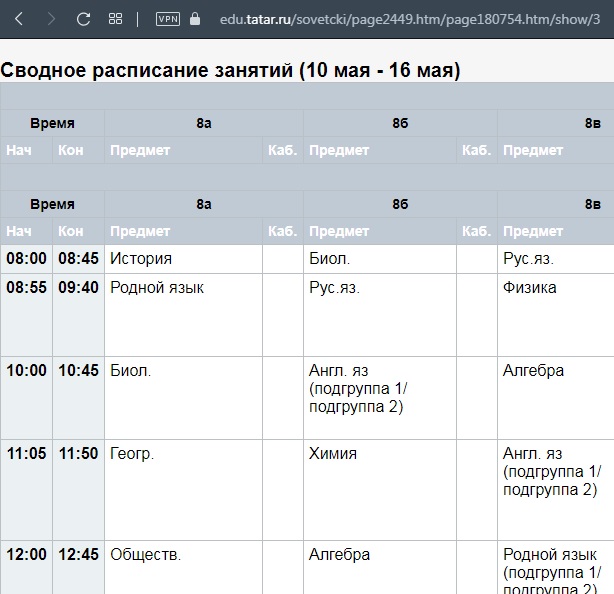Image resolution: width=614 pixels, height=594 pixels.
Task: Select Англ. яз subgroup cell for 8в
Action: 556,490
